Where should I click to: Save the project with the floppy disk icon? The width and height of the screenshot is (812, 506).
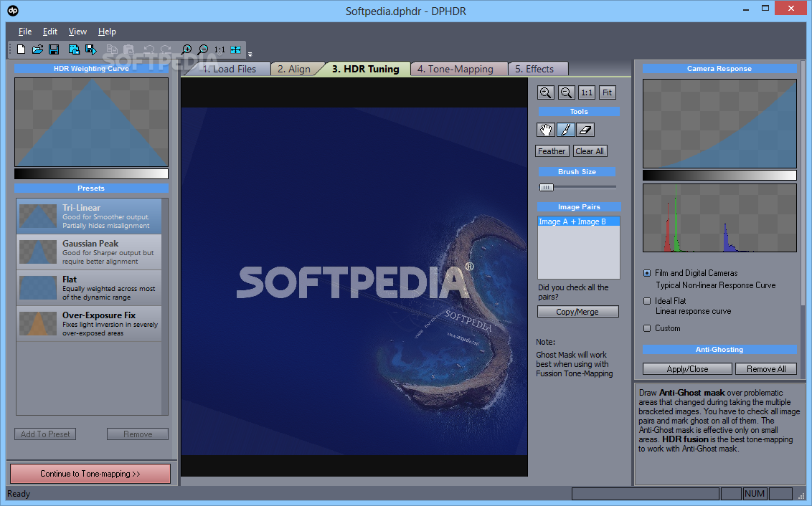coord(54,49)
